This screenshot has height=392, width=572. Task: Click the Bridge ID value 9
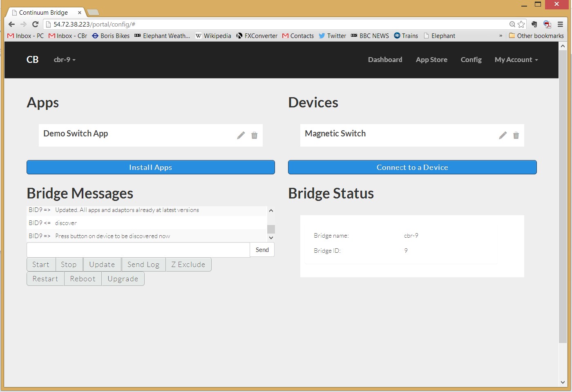click(406, 251)
